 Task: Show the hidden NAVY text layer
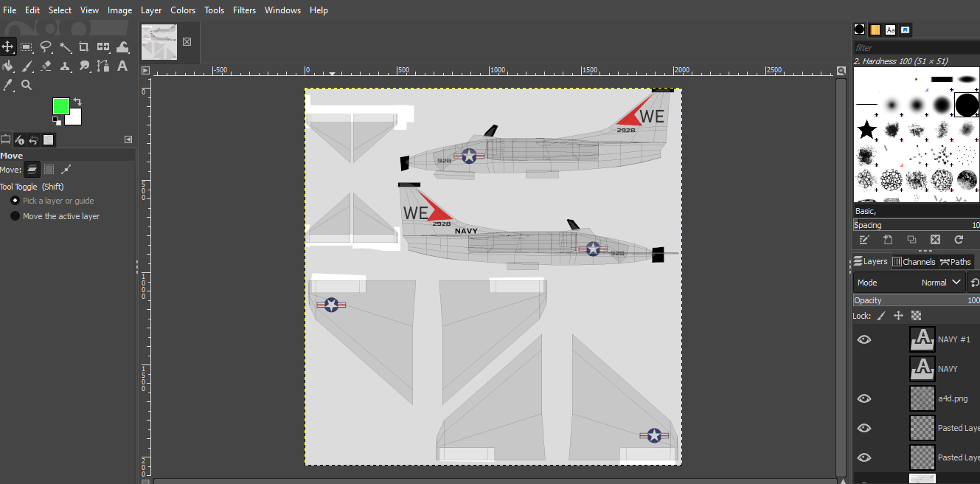coord(864,369)
